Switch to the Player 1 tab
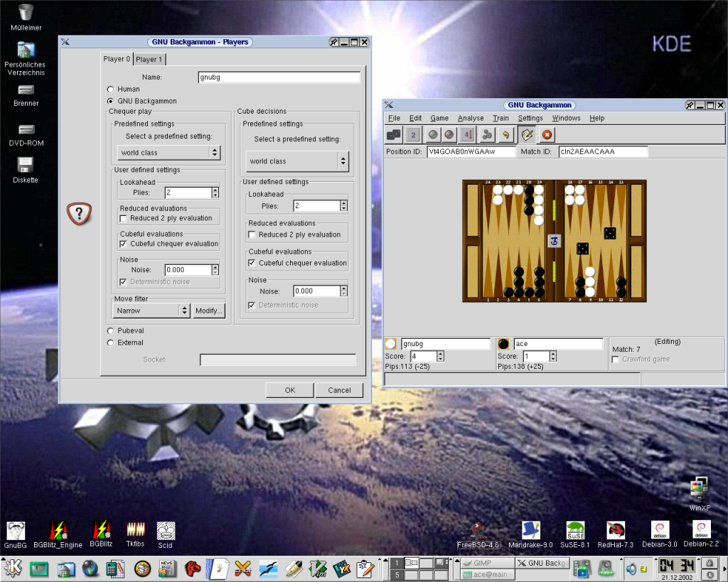Screen dimensions: 728x582 [x=149, y=60]
